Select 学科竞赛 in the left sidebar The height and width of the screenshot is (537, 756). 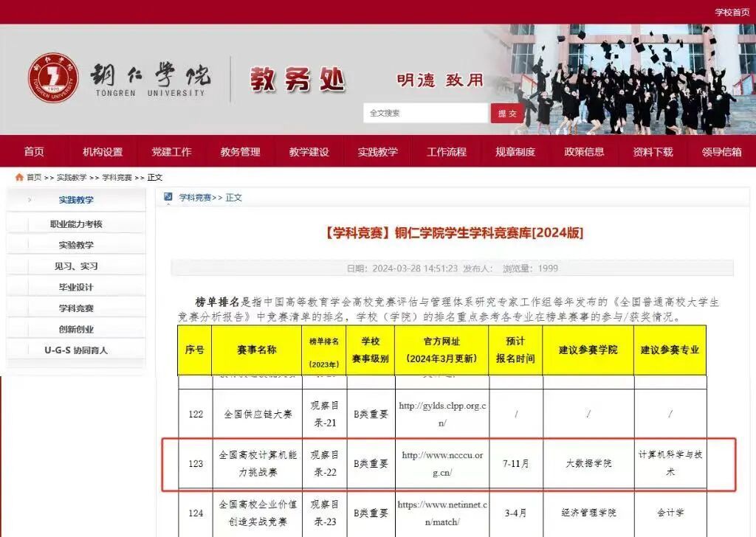76,308
